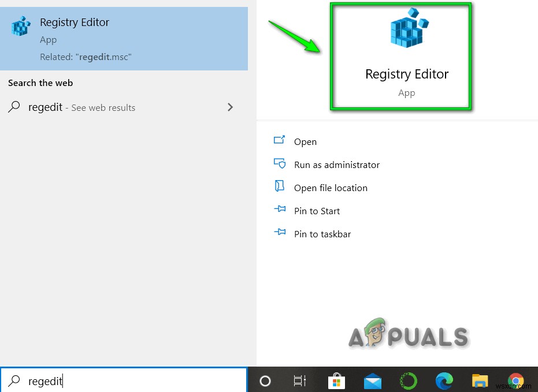
Task: Select the Registry Editor search result
Action: [124, 39]
